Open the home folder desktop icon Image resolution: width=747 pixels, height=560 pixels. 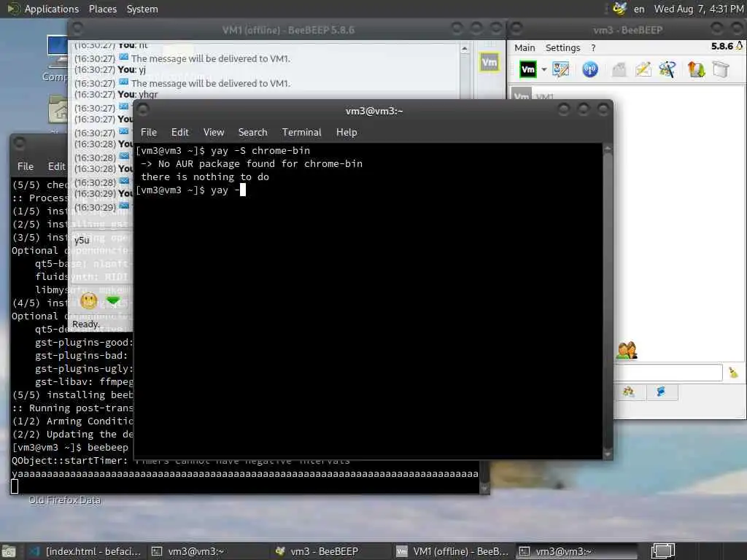coord(58,109)
